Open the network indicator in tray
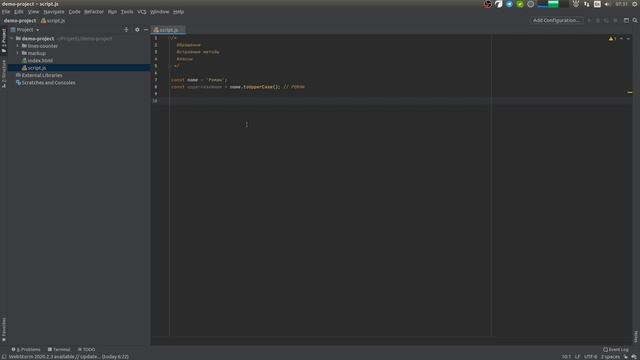The image size is (640, 360). 587,4
